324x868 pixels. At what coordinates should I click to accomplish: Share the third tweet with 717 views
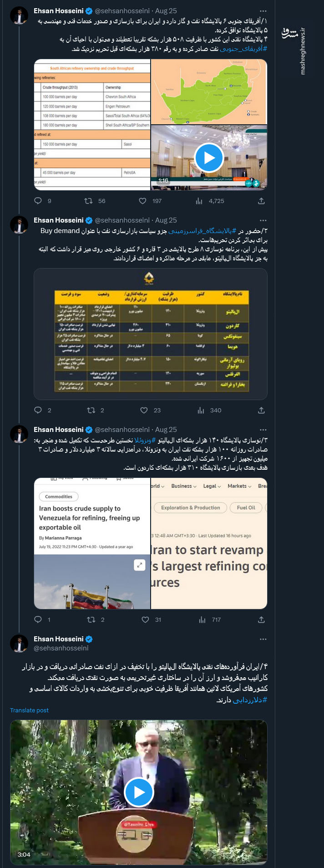click(261, 619)
